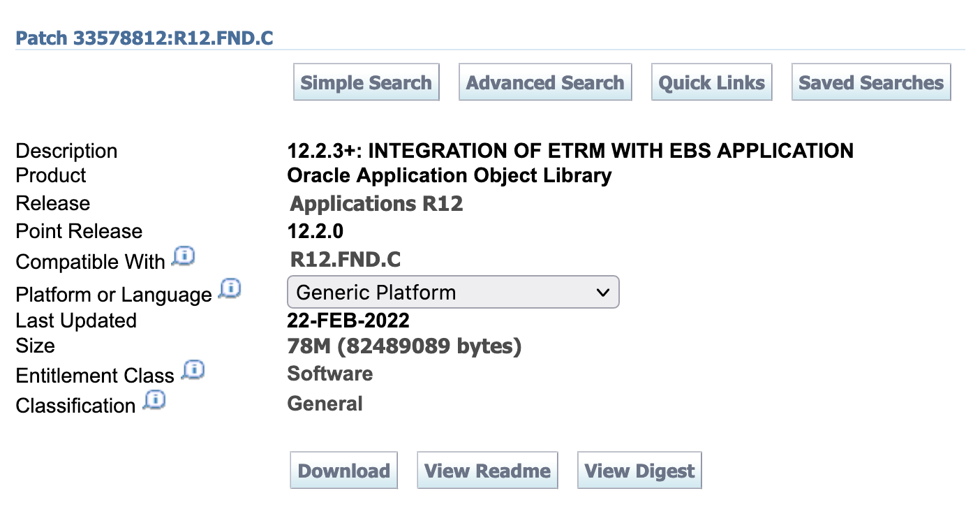The image size is (980, 516).
Task: Click the 78M patch size value
Action: coord(403,346)
